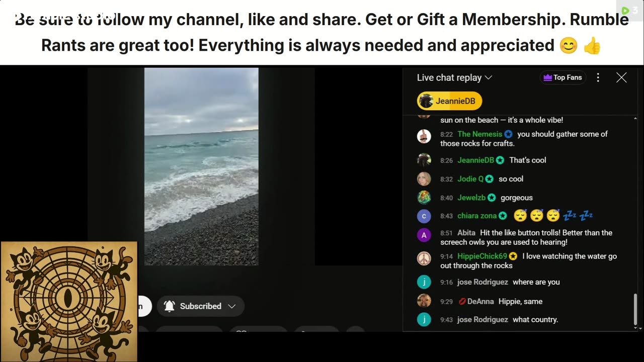Click the chat scrollbar thumb

pyautogui.click(x=635, y=309)
